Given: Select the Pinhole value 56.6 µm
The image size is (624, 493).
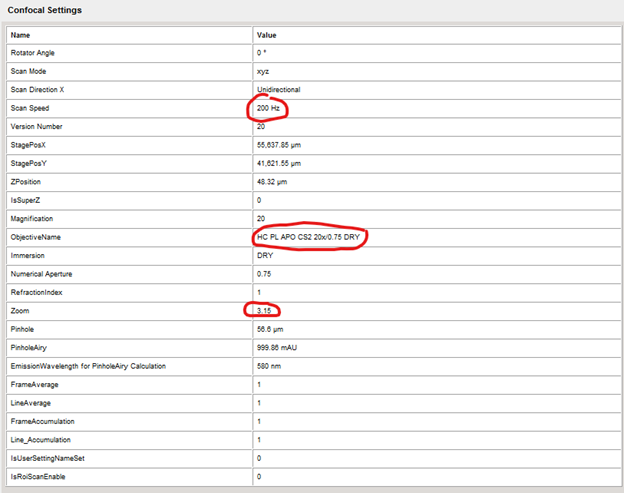Looking at the screenshot, I should pos(271,329).
